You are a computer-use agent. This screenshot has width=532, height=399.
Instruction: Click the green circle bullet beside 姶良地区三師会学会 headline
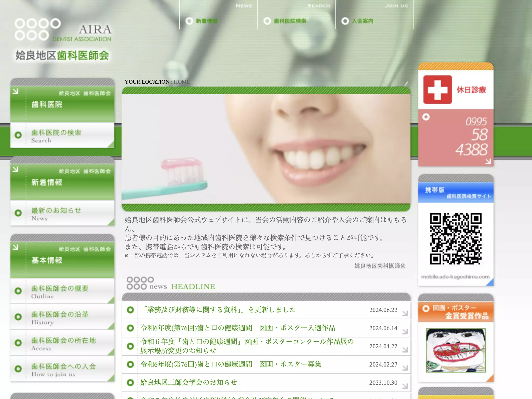click(130, 382)
